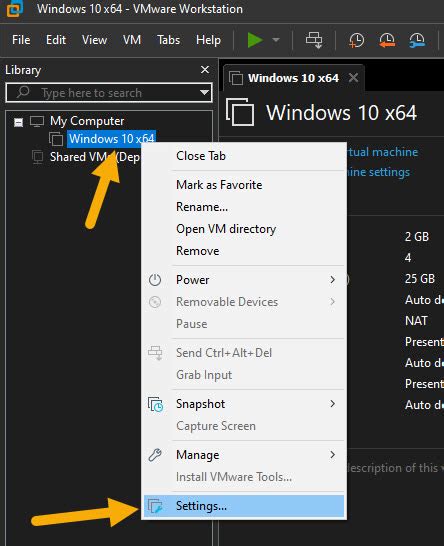
Task: Close the Library panel
Action: point(205,70)
